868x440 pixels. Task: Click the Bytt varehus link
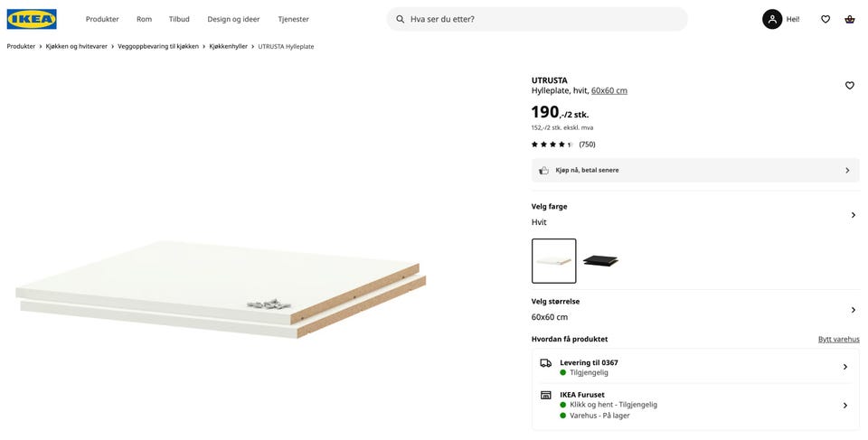[838, 340]
